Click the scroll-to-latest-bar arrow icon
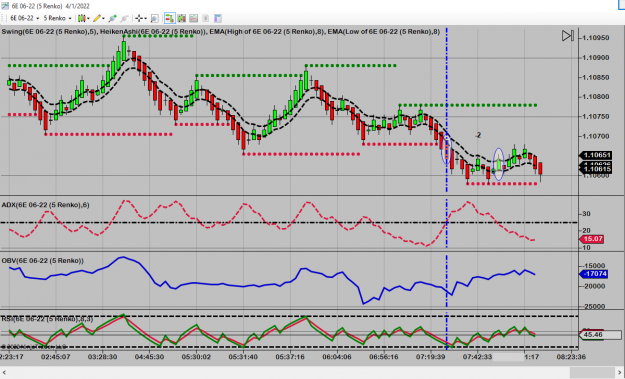 [x=568, y=36]
